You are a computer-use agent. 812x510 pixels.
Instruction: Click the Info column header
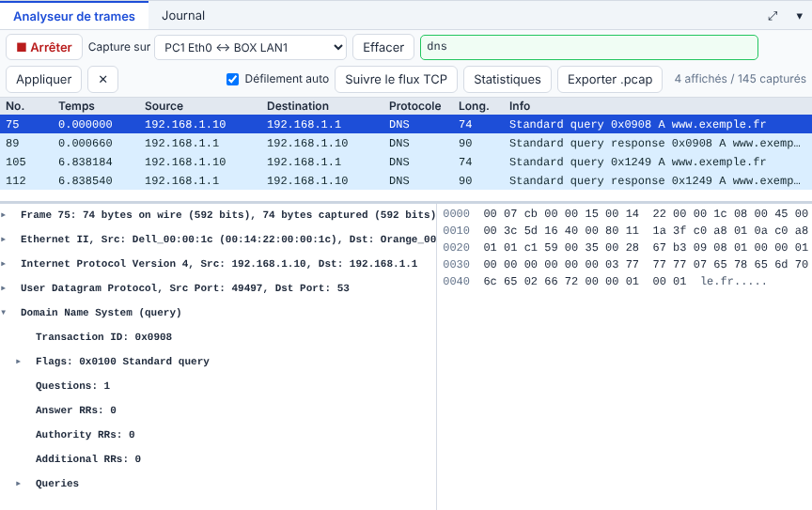point(520,105)
